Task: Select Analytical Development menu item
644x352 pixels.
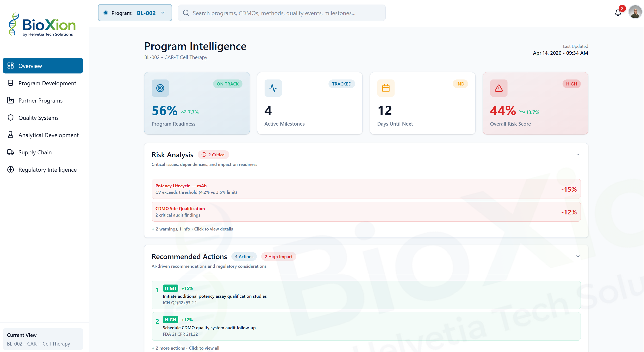Action: coord(43,135)
